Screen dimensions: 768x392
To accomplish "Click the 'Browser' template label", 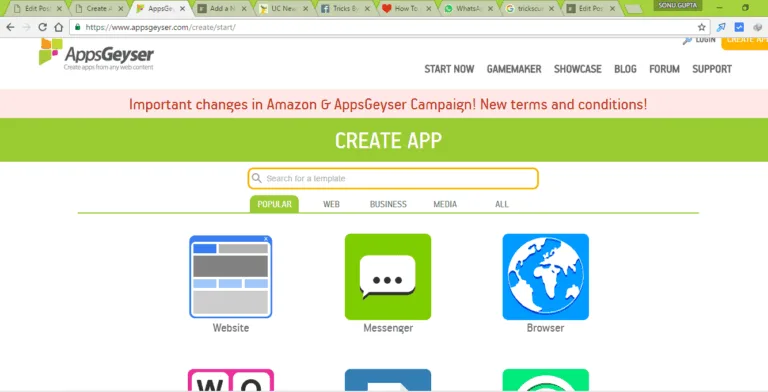I will [x=545, y=328].
